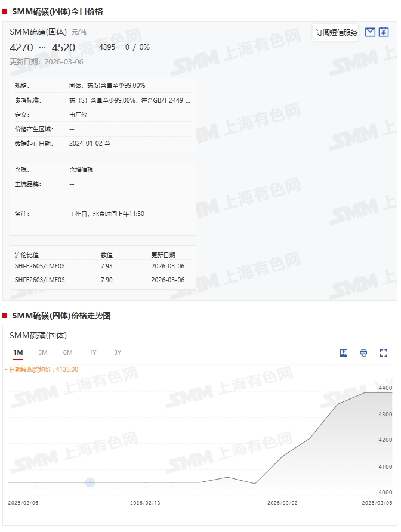The height and width of the screenshot is (532, 401).
Task: Download the chart as an image
Action: pos(344,353)
